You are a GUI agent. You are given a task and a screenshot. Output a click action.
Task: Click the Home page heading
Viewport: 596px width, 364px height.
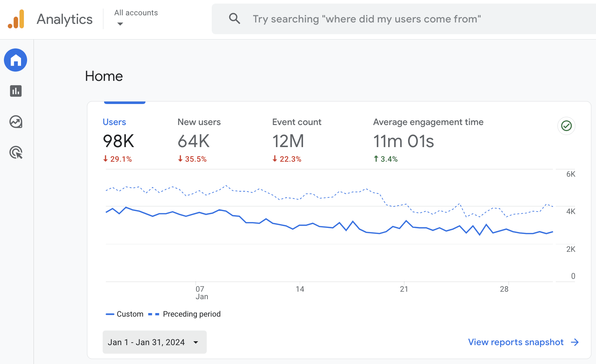(104, 76)
